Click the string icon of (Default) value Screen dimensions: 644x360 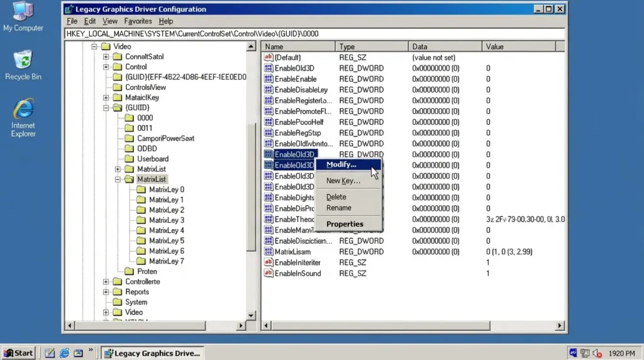pos(269,57)
